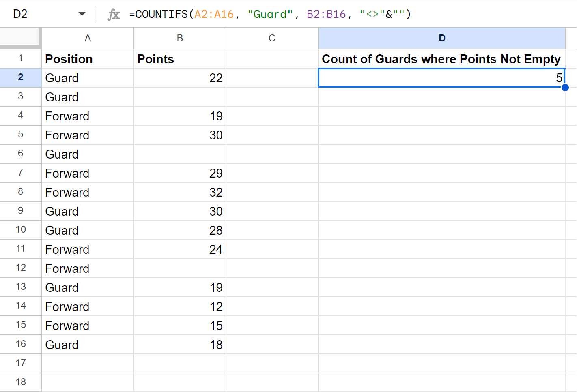Click the points value 22

pyautogui.click(x=180, y=78)
